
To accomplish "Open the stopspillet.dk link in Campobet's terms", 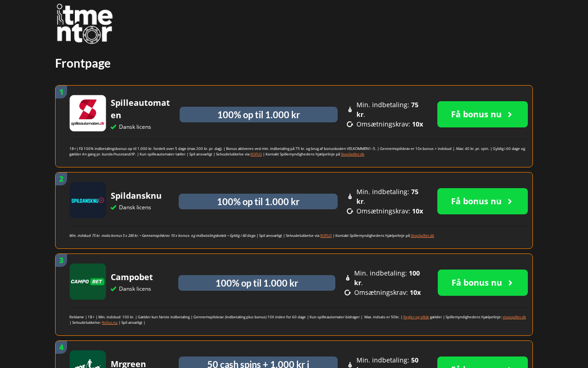I will (514, 317).
